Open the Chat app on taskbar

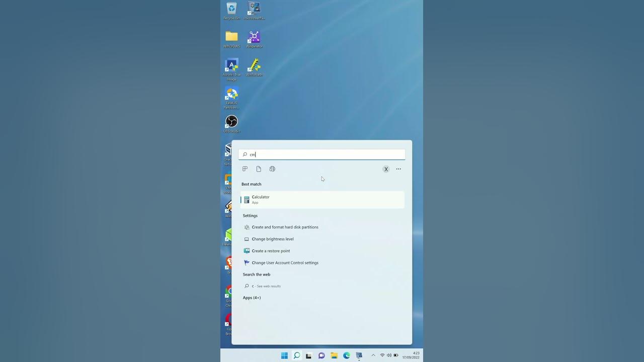tap(321, 355)
